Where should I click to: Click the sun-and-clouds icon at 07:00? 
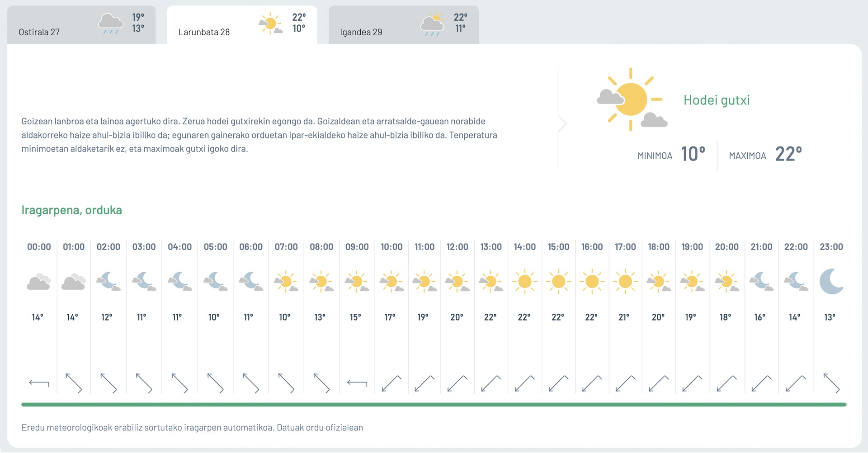pyautogui.click(x=286, y=282)
